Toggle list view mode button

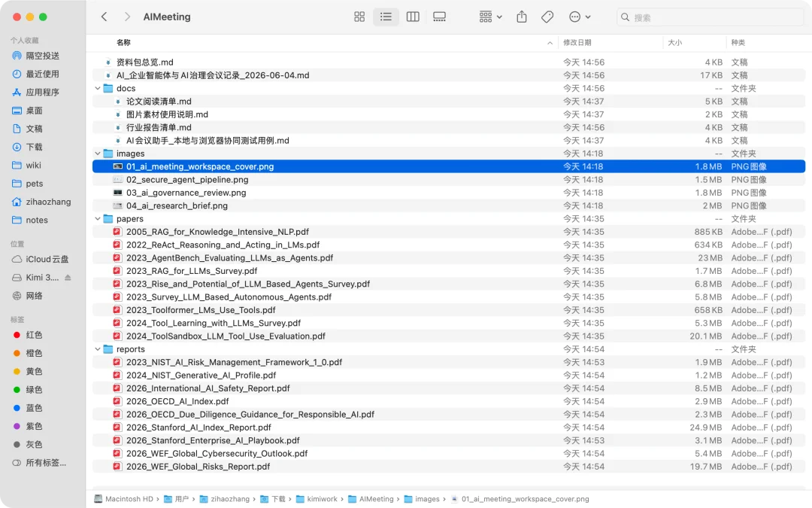(x=386, y=17)
